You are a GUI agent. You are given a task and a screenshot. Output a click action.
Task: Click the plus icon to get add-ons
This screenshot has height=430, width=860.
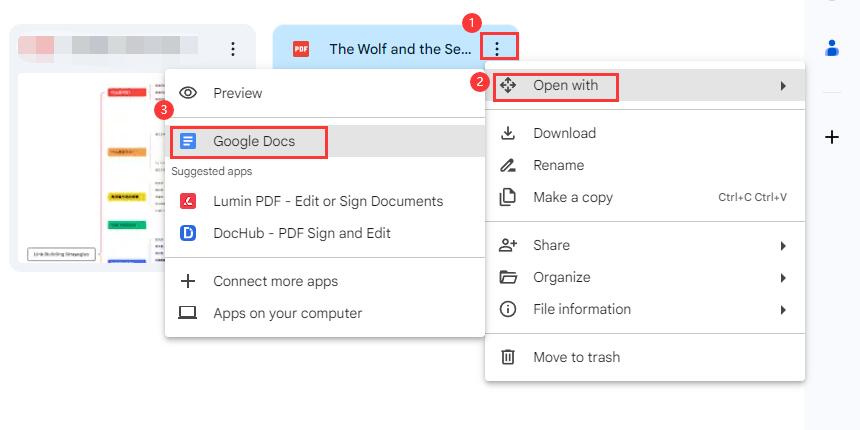[x=832, y=137]
